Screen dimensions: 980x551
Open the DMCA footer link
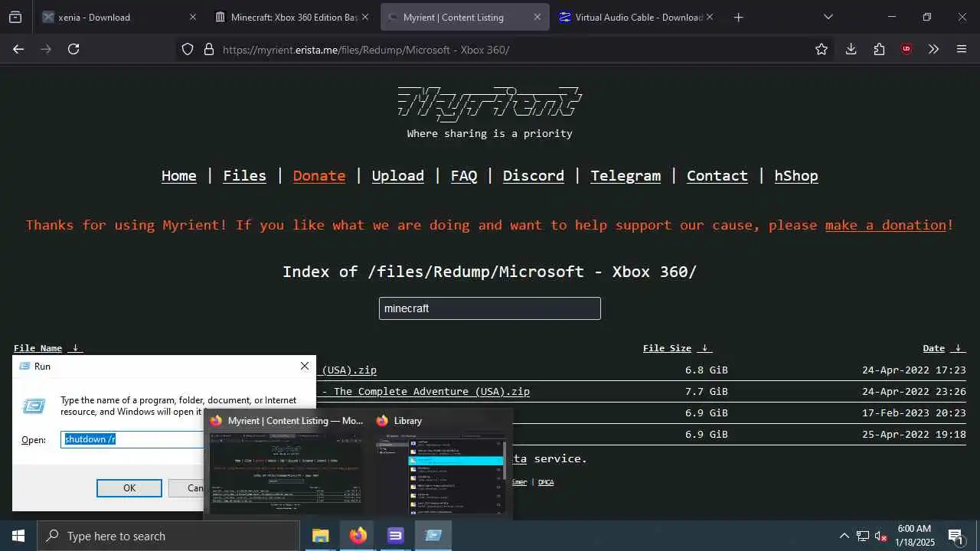pos(546,482)
